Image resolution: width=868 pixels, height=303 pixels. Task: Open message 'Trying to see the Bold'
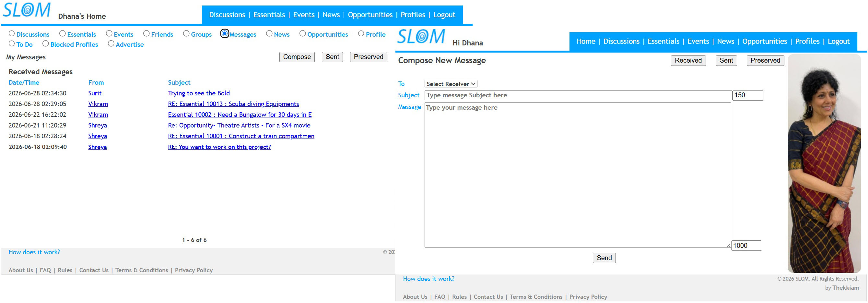(199, 93)
